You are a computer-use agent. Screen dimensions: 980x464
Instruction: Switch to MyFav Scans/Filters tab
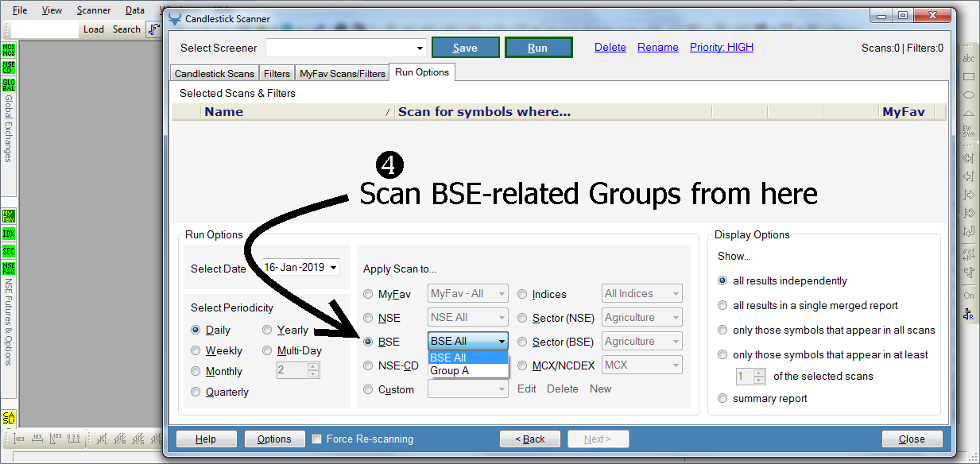[x=343, y=73]
